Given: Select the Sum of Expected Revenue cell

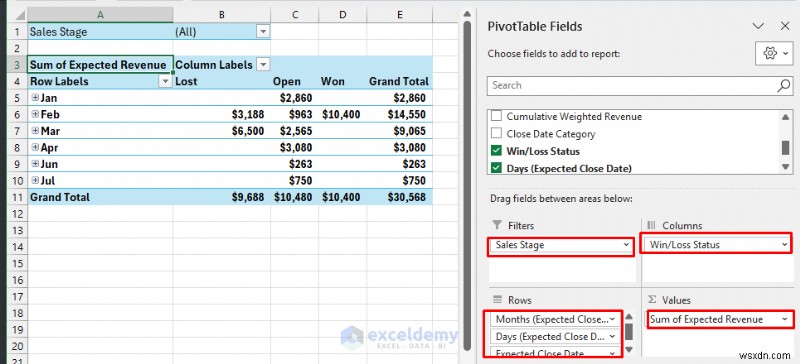Looking at the screenshot, I should pyautogui.click(x=101, y=65).
